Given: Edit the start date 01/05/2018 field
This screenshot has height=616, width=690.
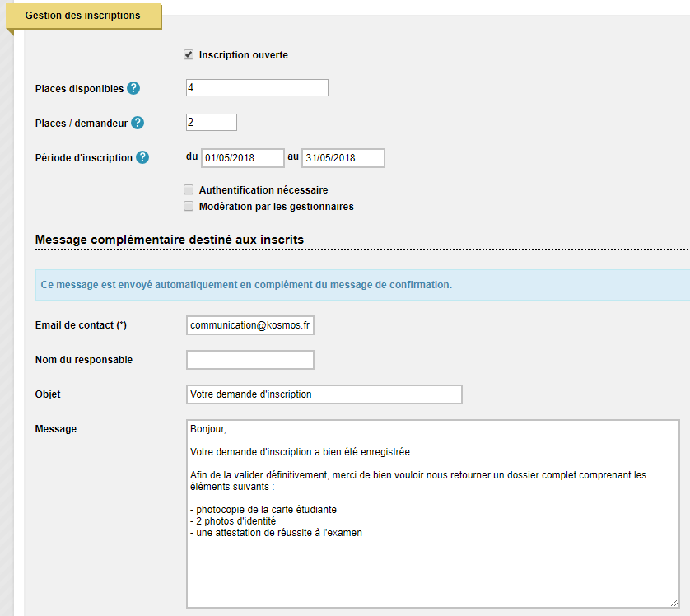Looking at the screenshot, I should coord(242,158).
